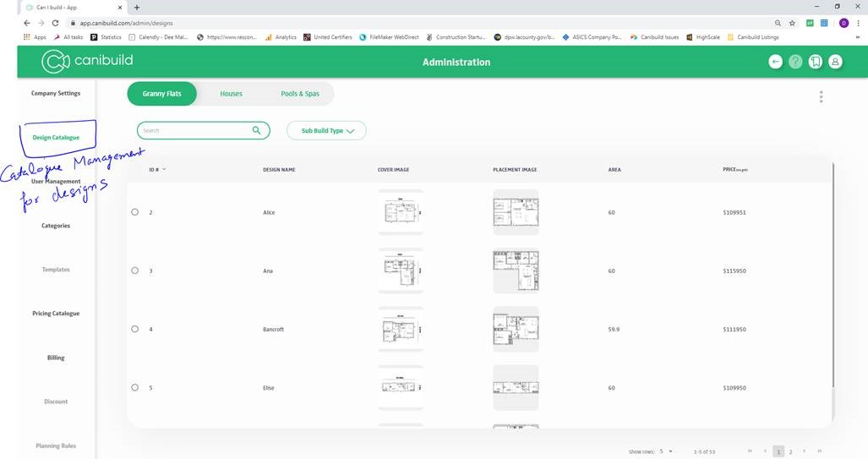The width and height of the screenshot is (868, 459).
Task: Show more bookmarks overflow chevron
Action: click(858, 37)
